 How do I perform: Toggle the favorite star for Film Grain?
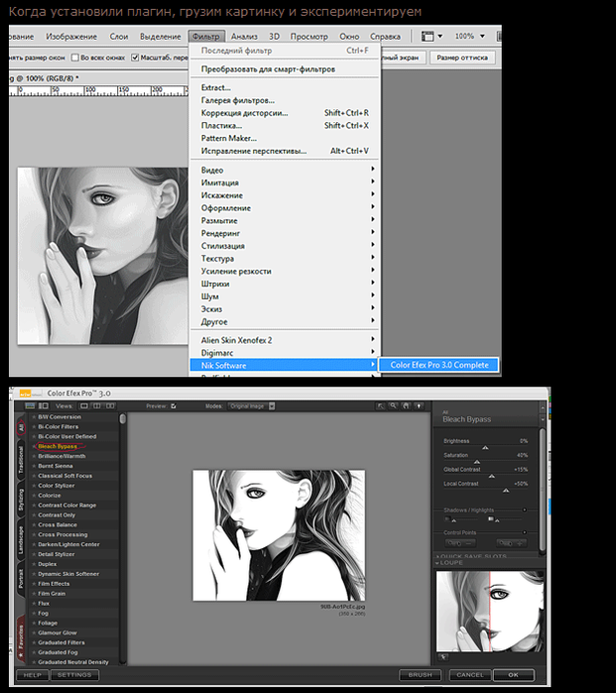click(x=34, y=594)
